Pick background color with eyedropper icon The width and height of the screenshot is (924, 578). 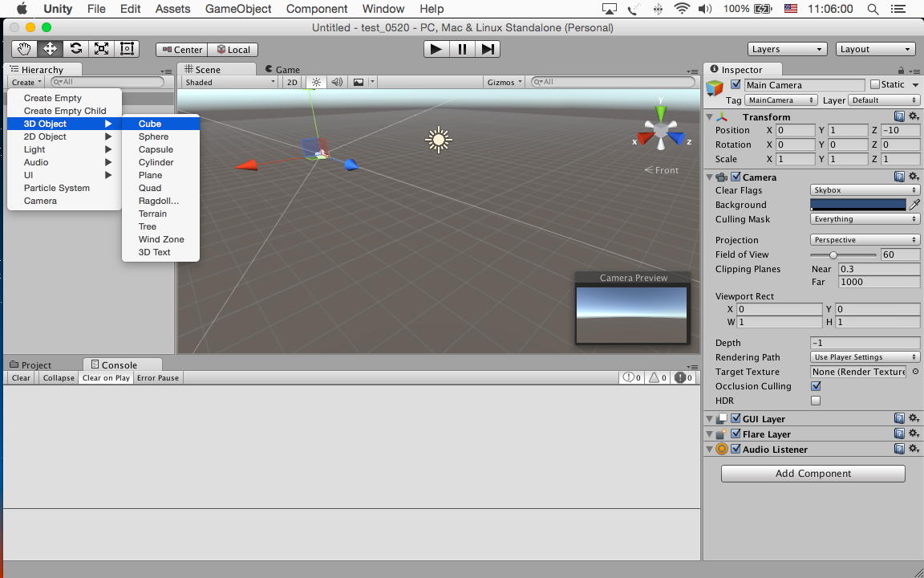pyautogui.click(x=914, y=205)
